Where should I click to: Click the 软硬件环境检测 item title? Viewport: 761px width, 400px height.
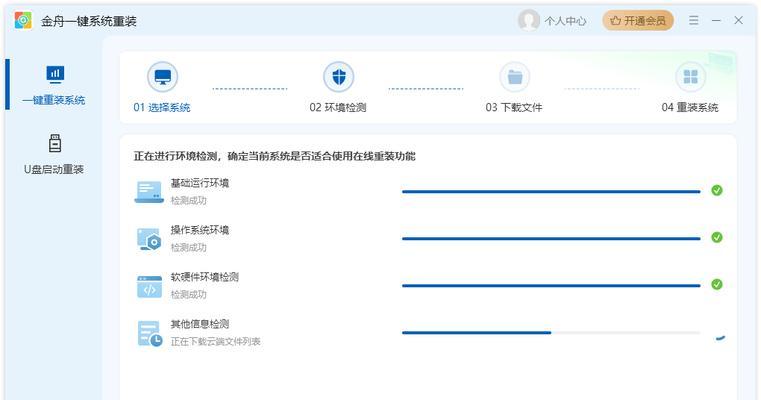click(x=204, y=277)
